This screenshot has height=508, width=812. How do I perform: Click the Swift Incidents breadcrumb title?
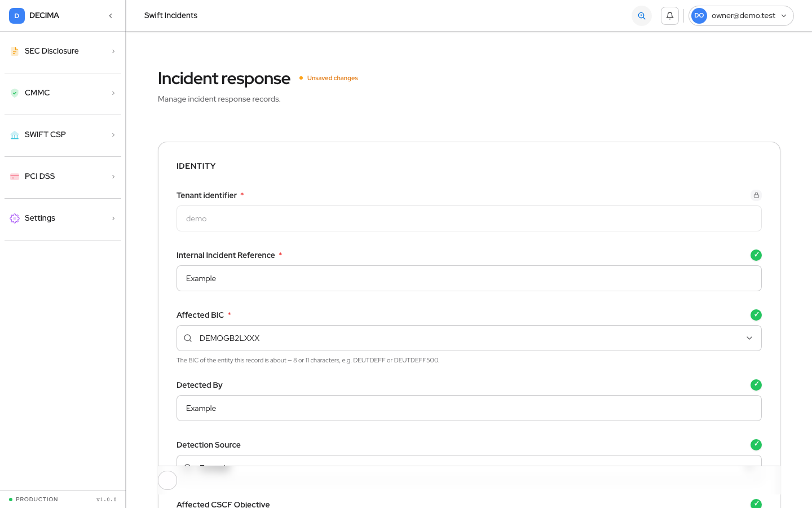click(171, 16)
